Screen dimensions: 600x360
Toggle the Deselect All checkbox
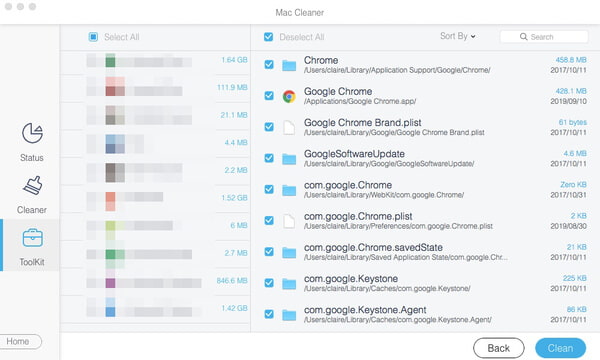(x=269, y=37)
